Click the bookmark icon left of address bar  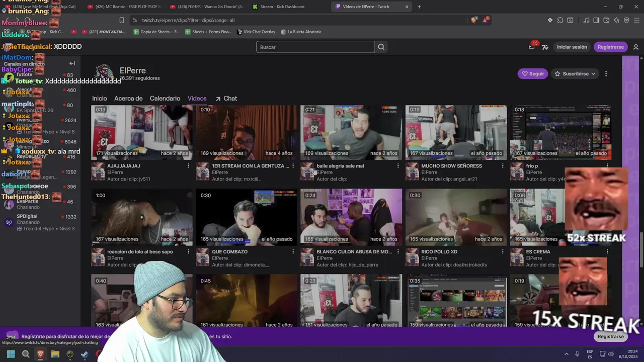pos(122,20)
